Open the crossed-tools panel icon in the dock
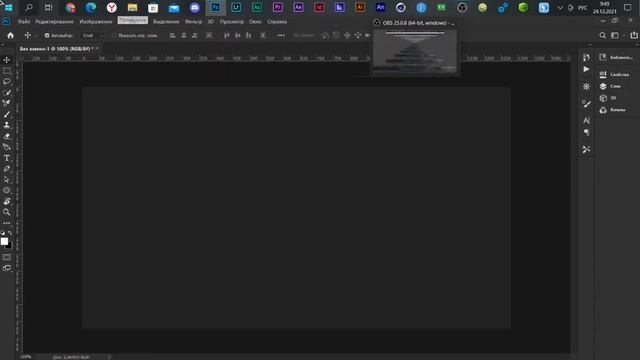The width and height of the screenshot is (640, 360). [x=587, y=149]
